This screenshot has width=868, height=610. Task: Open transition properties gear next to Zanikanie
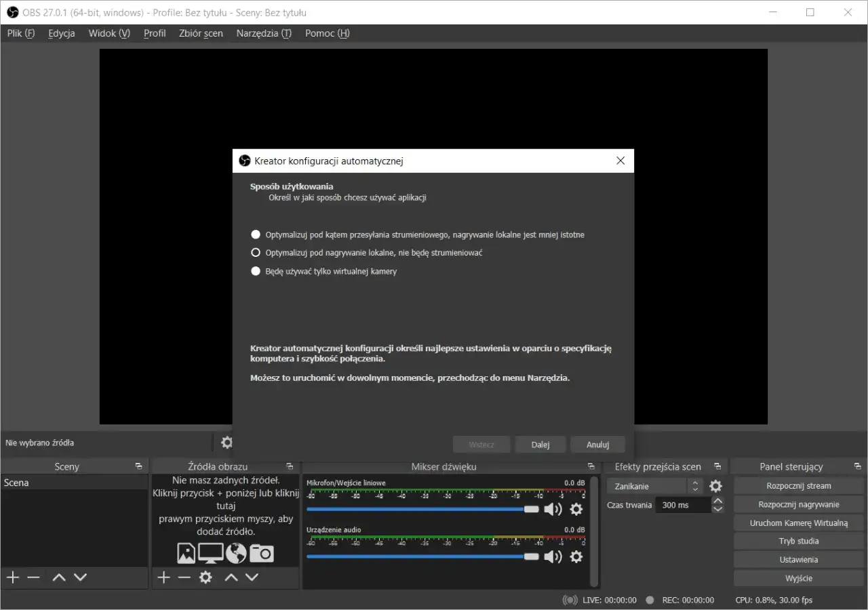pos(715,486)
